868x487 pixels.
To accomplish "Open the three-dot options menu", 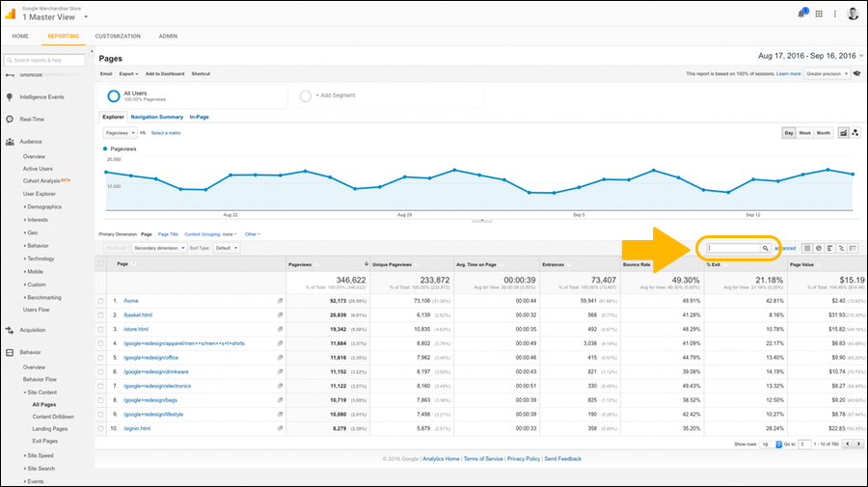I will (x=835, y=14).
